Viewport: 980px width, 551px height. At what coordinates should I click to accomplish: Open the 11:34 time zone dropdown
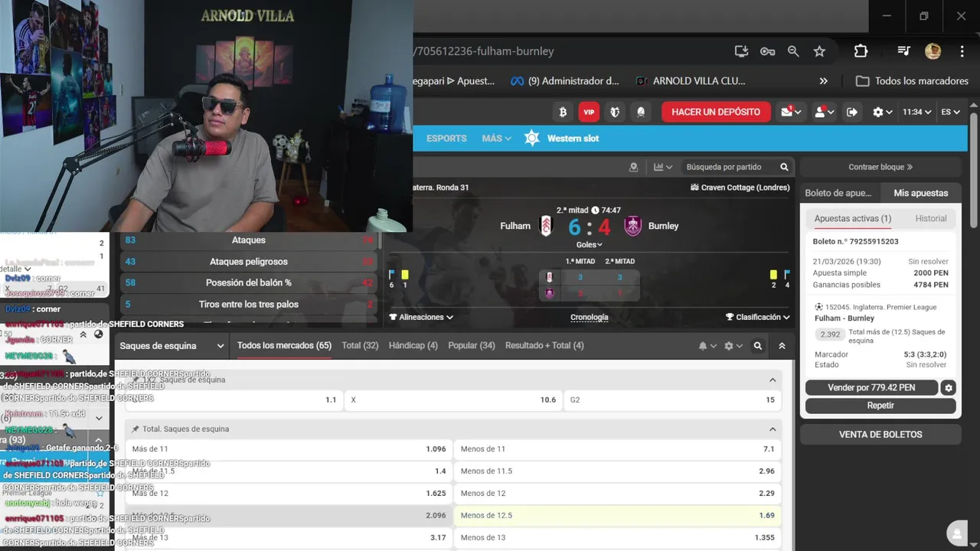(x=916, y=112)
